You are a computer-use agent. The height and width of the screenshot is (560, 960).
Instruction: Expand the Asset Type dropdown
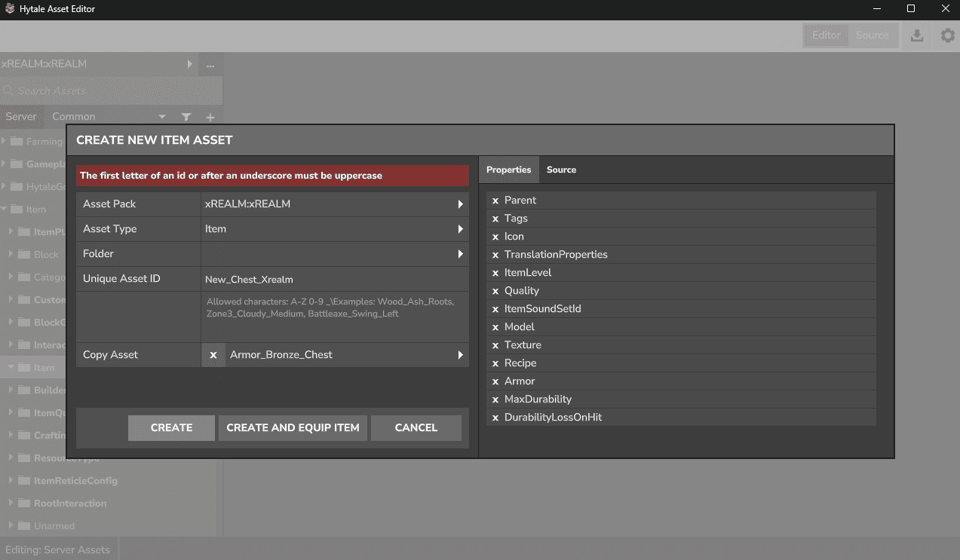tap(460, 229)
